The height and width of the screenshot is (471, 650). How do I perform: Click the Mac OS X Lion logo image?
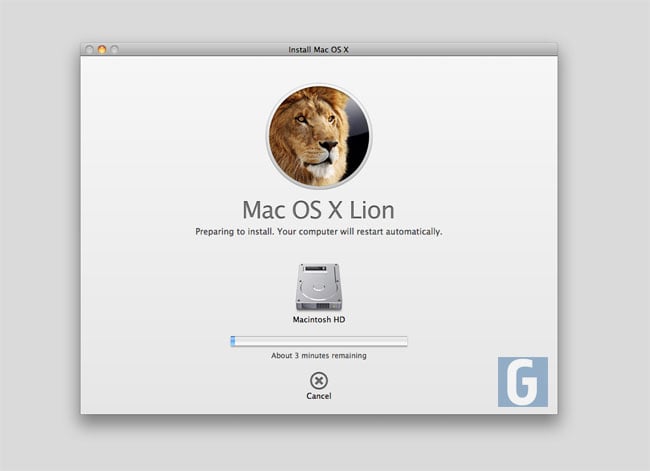click(319, 136)
